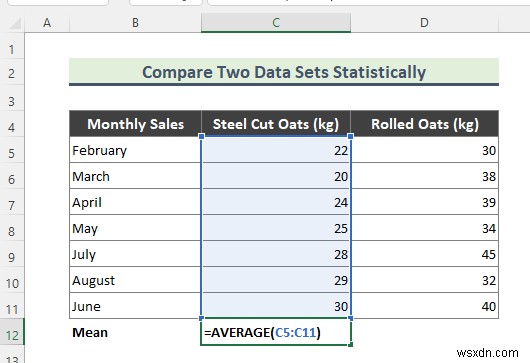Select the 'May' cell
Viewport: 530px width, 363px height.
click(x=135, y=228)
